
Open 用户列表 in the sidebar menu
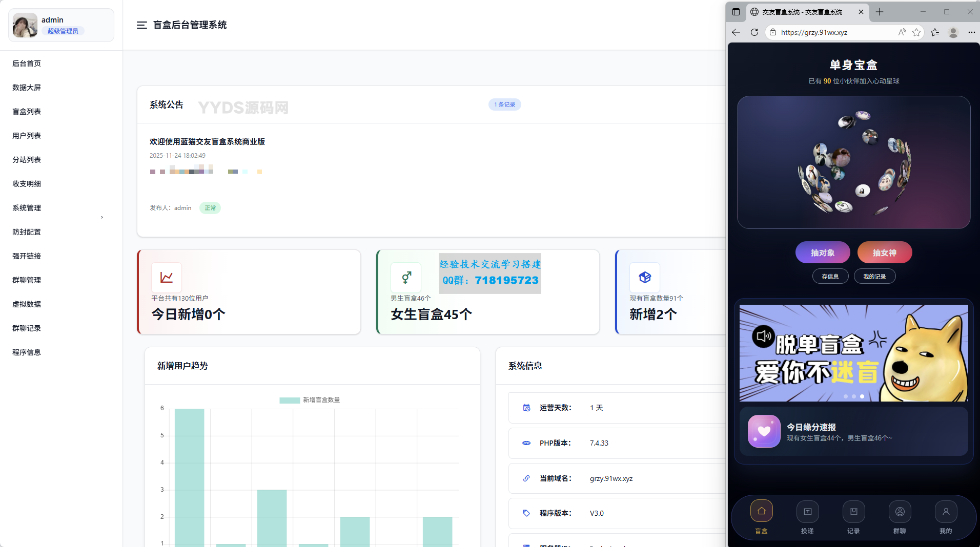tap(27, 135)
